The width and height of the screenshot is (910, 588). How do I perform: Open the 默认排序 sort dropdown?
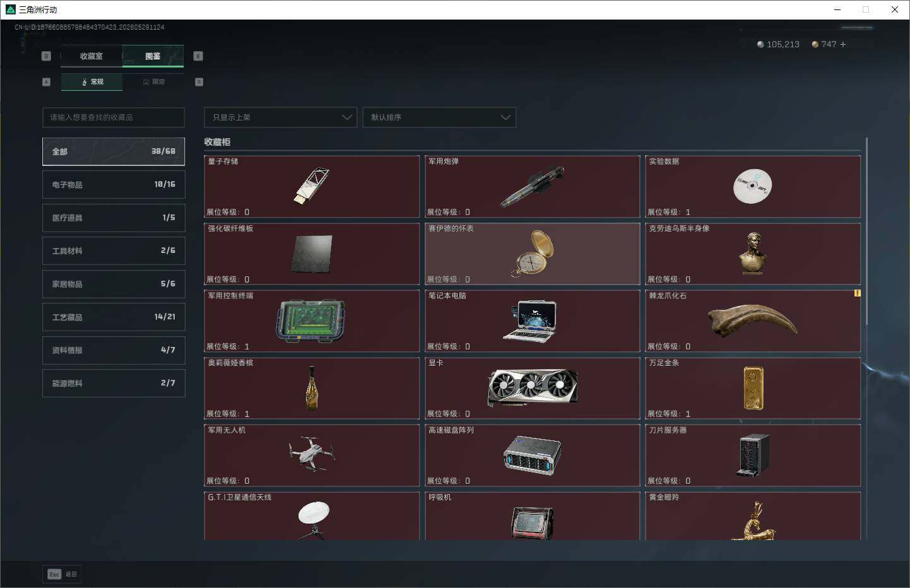click(x=439, y=117)
